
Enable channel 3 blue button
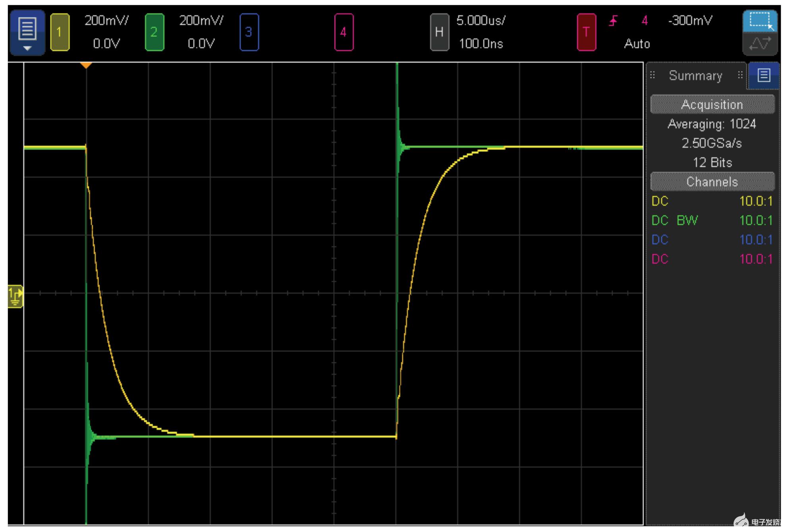coord(249,32)
